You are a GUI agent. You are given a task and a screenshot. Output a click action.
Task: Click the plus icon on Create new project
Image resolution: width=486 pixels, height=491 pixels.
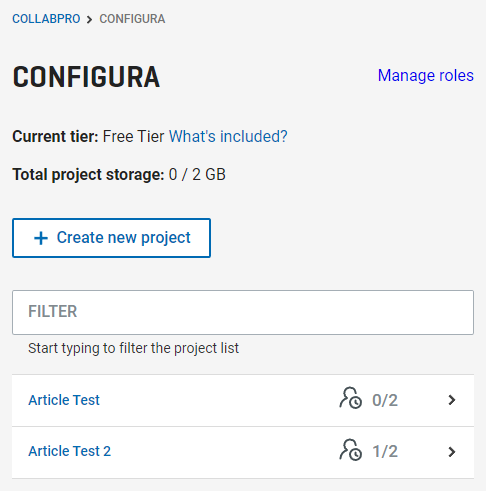(x=41, y=238)
